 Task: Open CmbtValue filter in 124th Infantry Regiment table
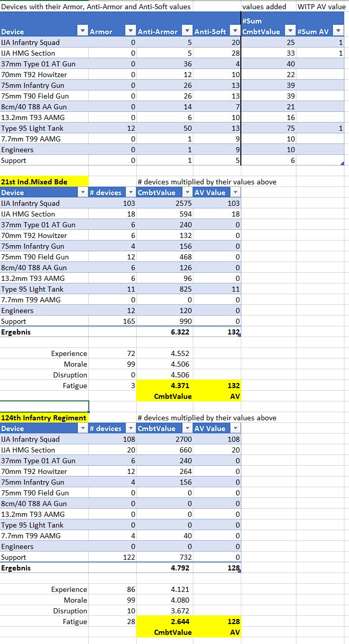(188, 428)
